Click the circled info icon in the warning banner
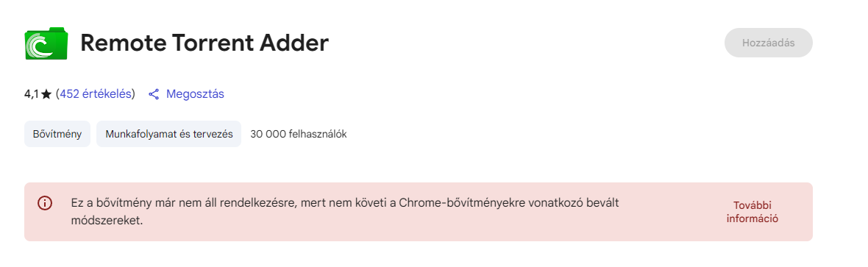Viewport: 868px width, 267px height. pyautogui.click(x=44, y=203)
